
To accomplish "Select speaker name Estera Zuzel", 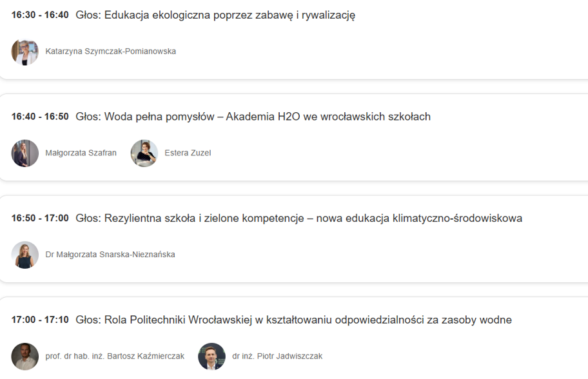I will 188,153.
